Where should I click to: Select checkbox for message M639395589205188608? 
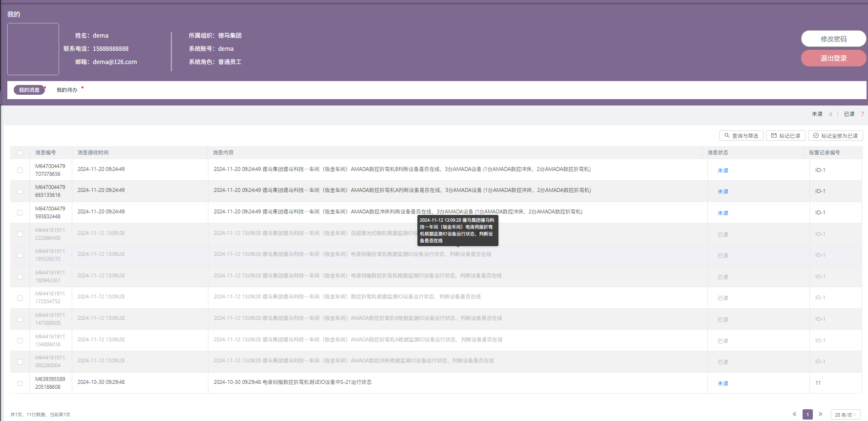click(x=20, y=383)
